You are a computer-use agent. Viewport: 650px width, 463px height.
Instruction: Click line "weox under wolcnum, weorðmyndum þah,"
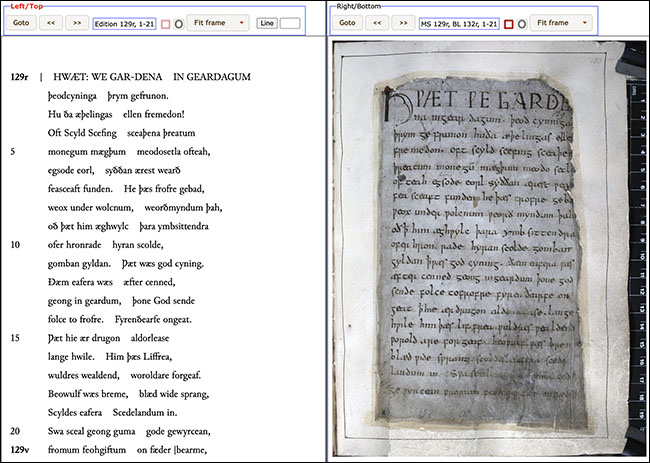(x=135, y=208)
